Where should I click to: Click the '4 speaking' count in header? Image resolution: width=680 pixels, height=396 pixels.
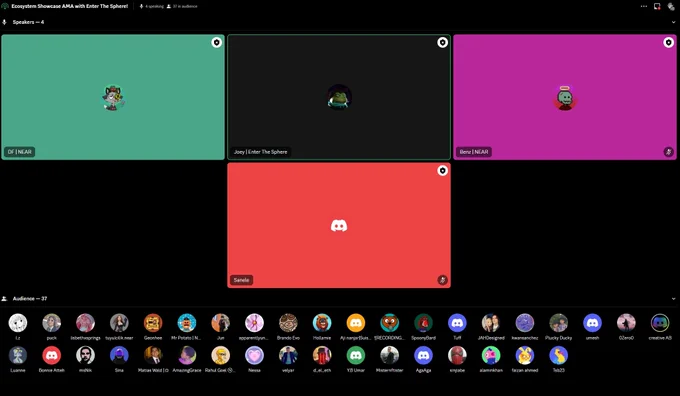click(x=151, y=6)
